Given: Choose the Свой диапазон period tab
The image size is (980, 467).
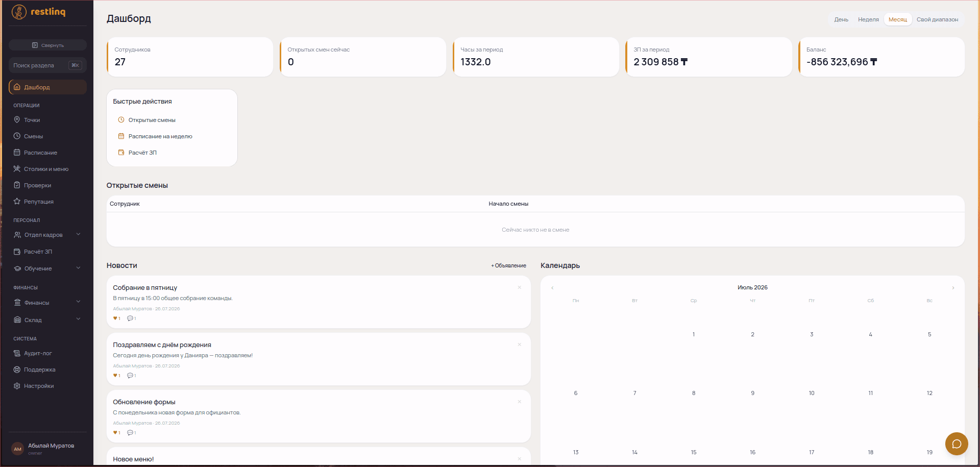Looking at the screenshot, I should pos(937,19).
